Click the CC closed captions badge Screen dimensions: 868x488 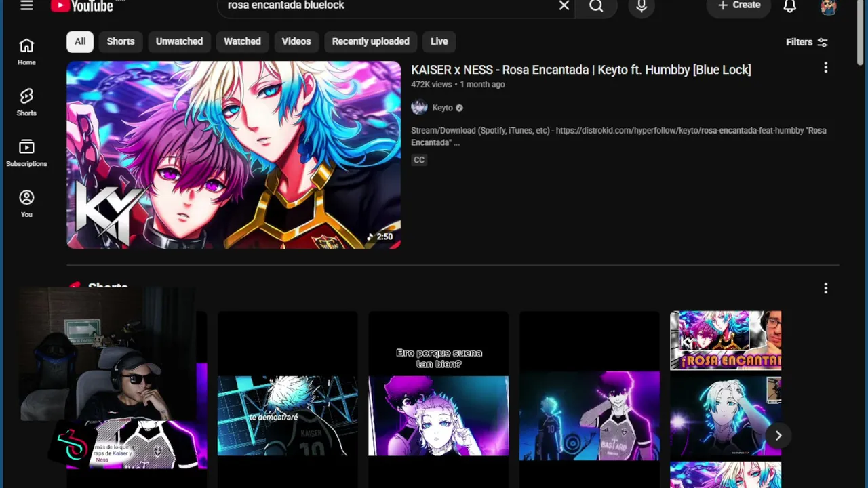tap(419, 160)
